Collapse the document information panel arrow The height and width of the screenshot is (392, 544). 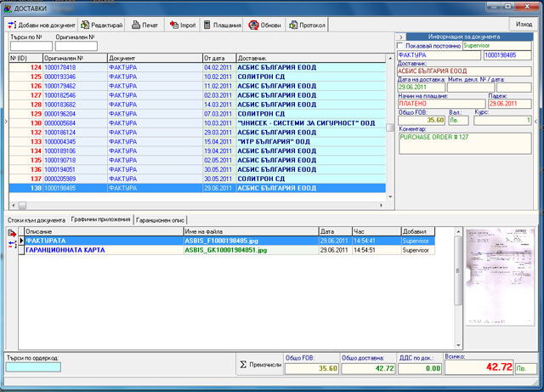401,37
